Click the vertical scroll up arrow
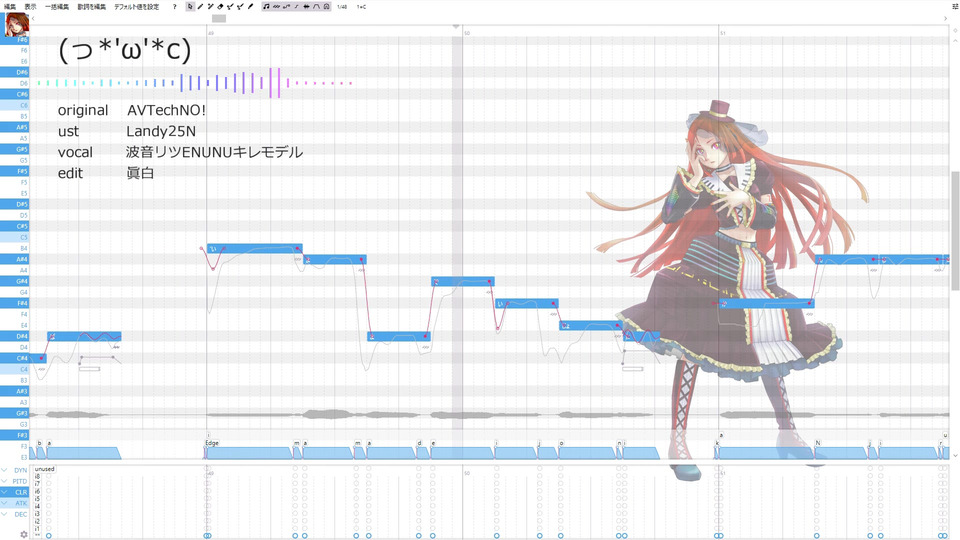Screen dimensions: 960x540 coord(955,40)
